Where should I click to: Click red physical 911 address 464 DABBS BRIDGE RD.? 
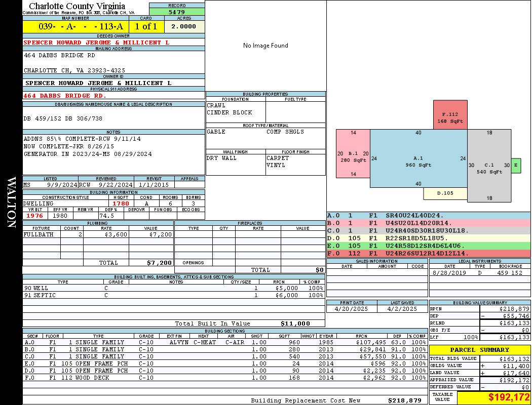tap(65, 96)
